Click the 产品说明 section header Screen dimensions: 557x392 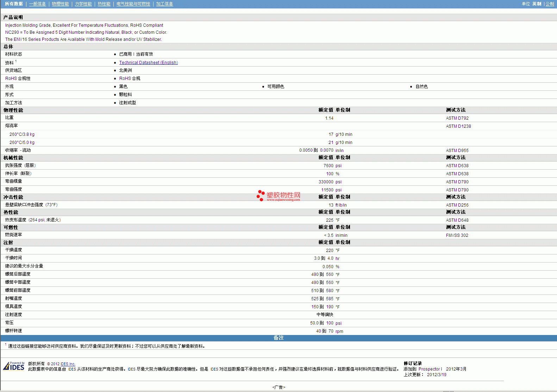click(13, 18)
